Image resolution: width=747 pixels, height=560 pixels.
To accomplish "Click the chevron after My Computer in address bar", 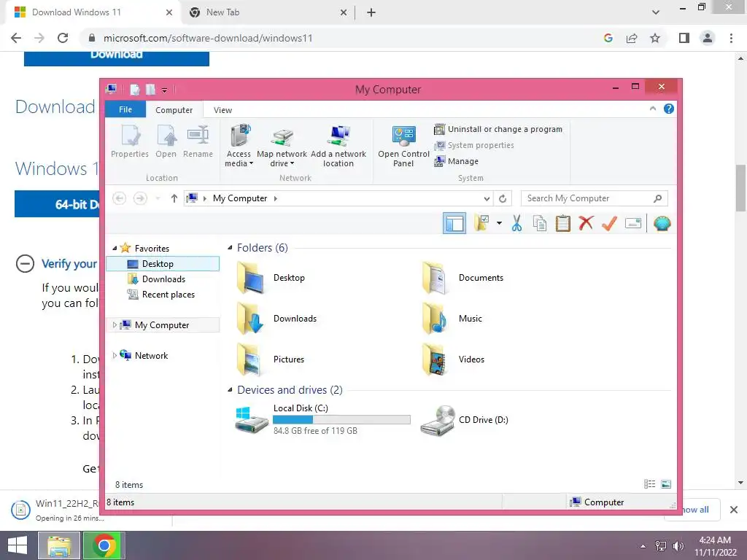I will (x=275, y=198).
